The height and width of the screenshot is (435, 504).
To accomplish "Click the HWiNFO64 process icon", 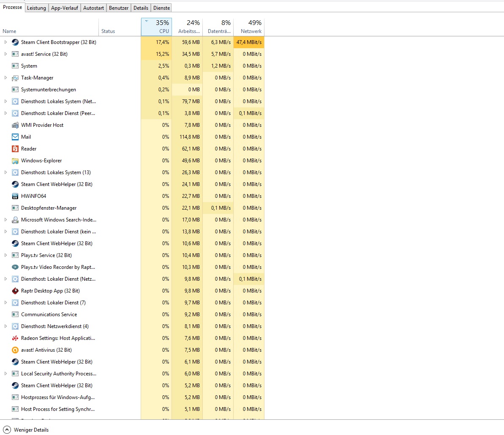I will click(x=15, y=196).
